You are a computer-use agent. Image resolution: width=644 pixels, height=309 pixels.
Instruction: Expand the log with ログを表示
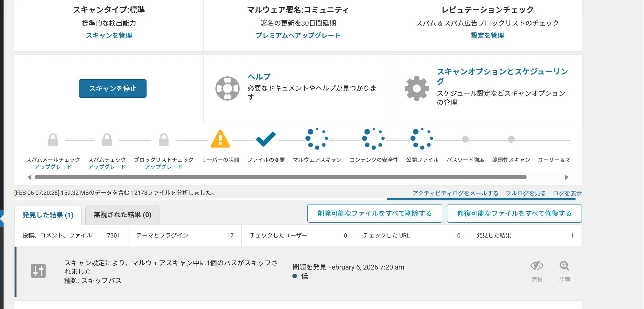click(x=567, y=193)
